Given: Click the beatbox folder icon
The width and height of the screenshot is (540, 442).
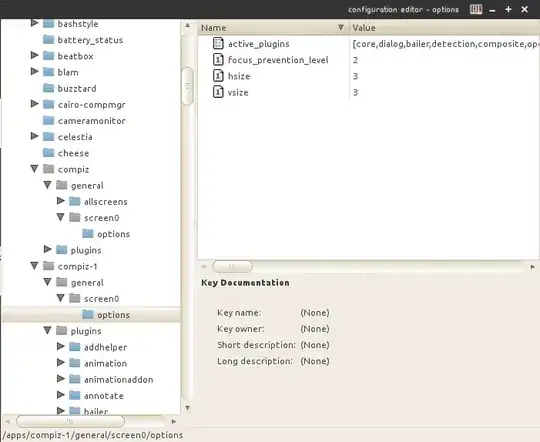Looking at the screenshot, I should [49, 56].
